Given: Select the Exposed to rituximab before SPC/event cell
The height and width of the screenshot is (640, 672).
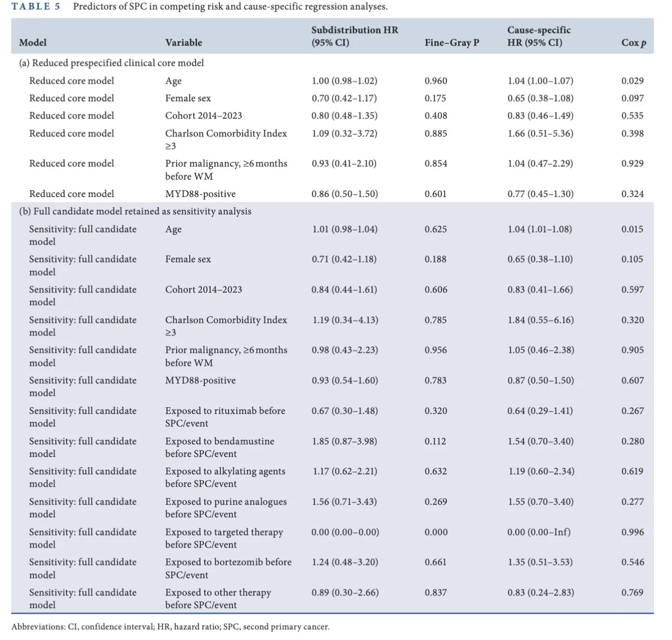Looking at the screenshot, I should click(225, 417).
